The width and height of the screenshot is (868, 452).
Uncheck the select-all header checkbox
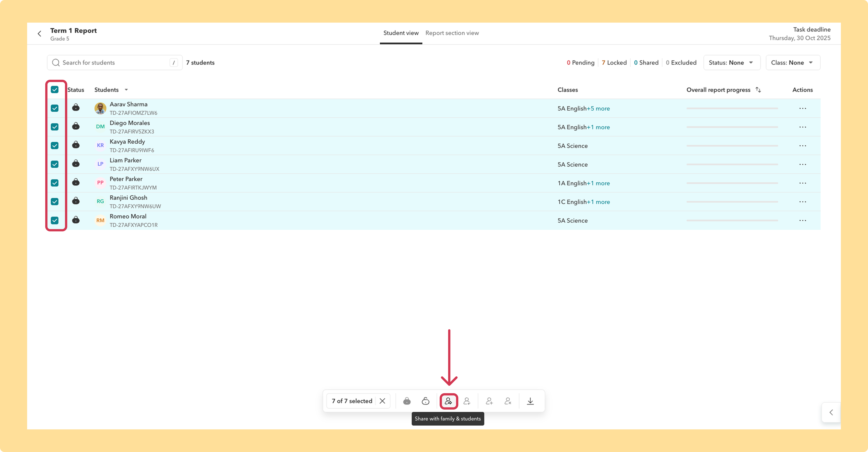55,89
